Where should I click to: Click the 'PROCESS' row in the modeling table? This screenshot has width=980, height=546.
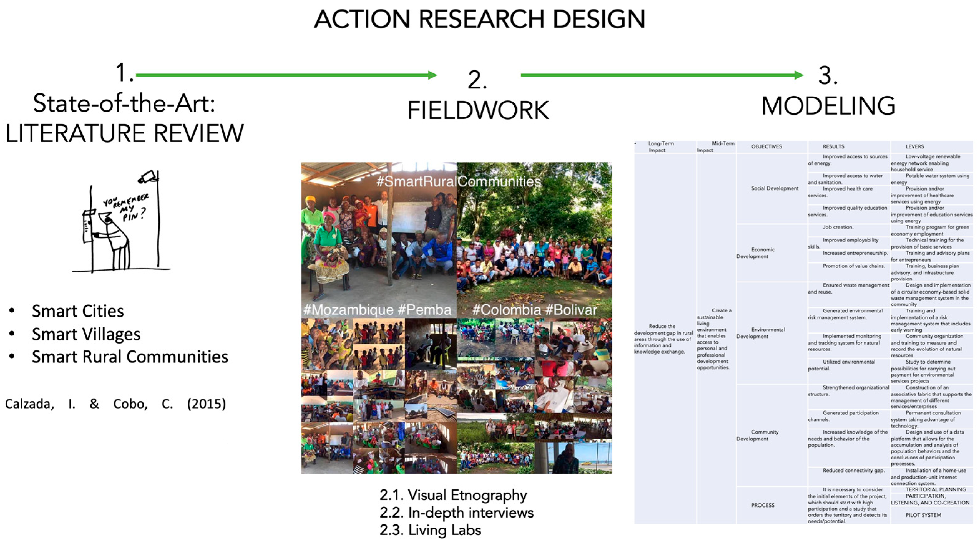click(x=764, y=505)
